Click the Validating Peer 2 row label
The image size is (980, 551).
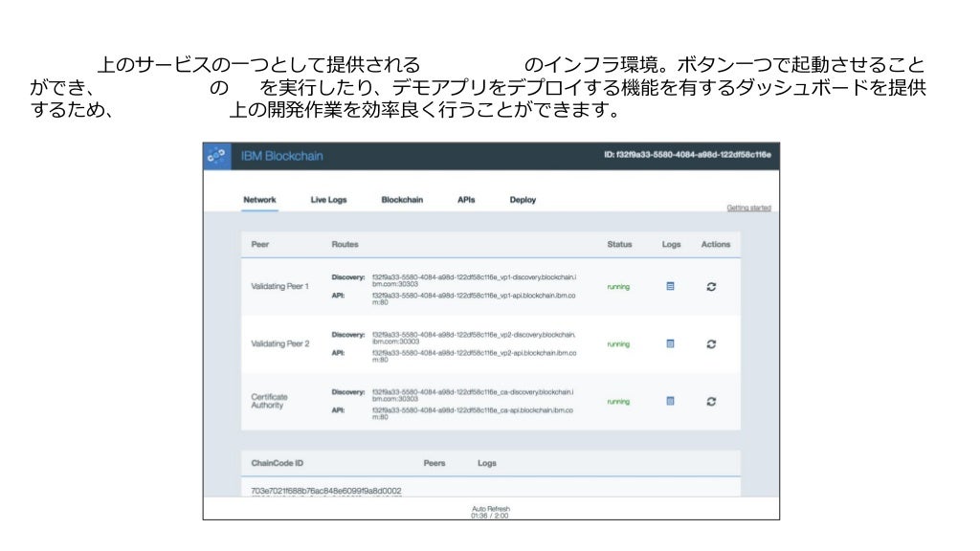(x=280, y=343)
